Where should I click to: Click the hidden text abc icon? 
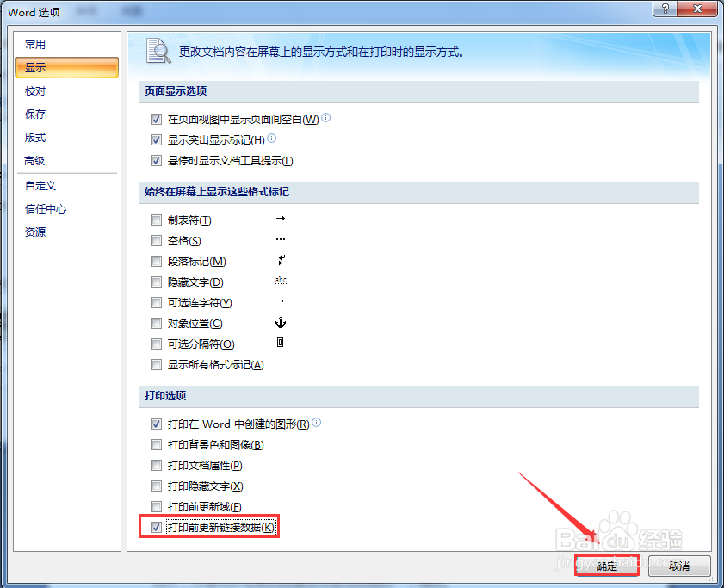pyautogui.click(x=281, y=281)
